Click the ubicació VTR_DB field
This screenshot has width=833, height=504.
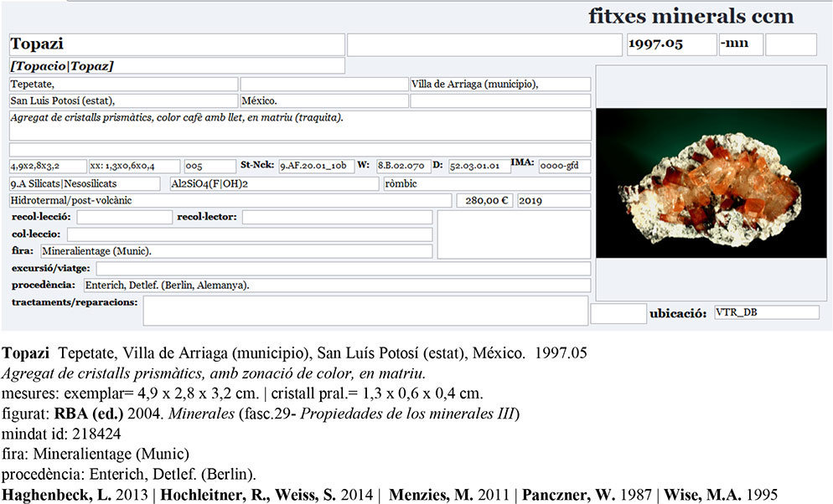766,312
